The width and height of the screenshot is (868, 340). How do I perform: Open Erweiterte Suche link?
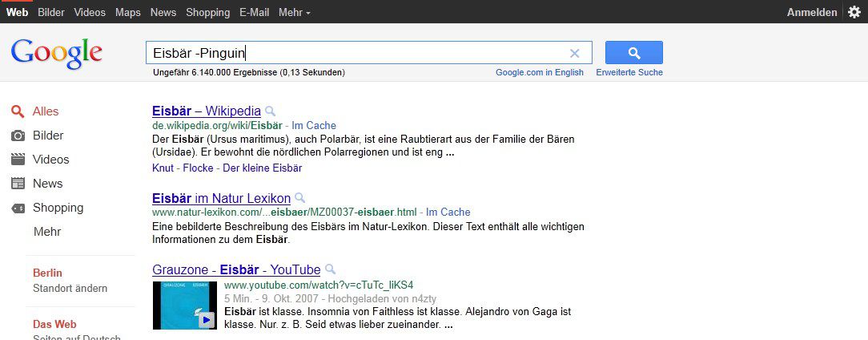pyautogui.click(x=629, y=72)
